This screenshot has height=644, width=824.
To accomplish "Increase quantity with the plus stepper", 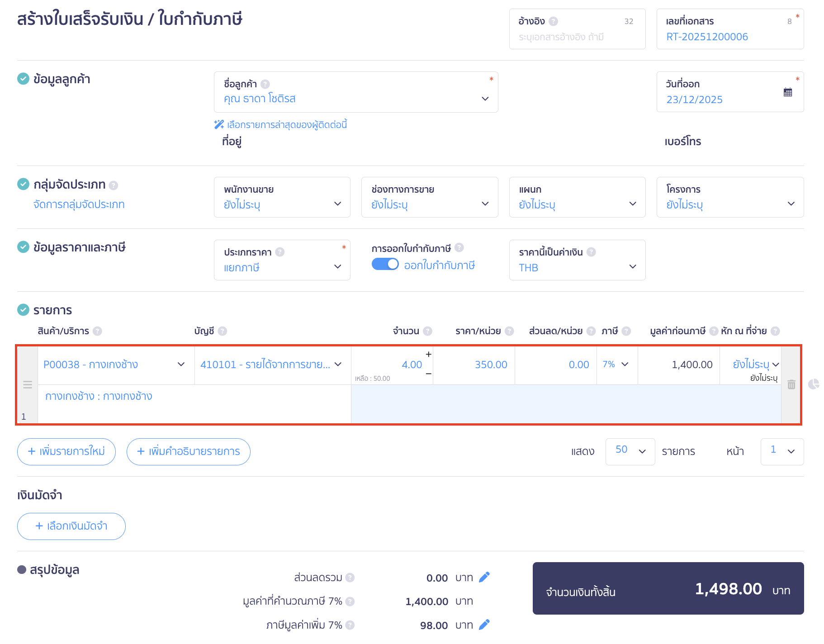I will 428,354.
